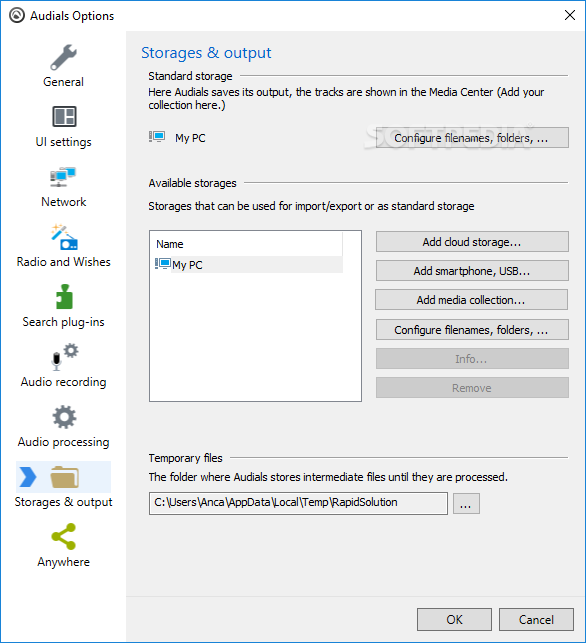Select My PC row in storages list
This screenshot has width=586, height=643.
[x=248, y=264]
